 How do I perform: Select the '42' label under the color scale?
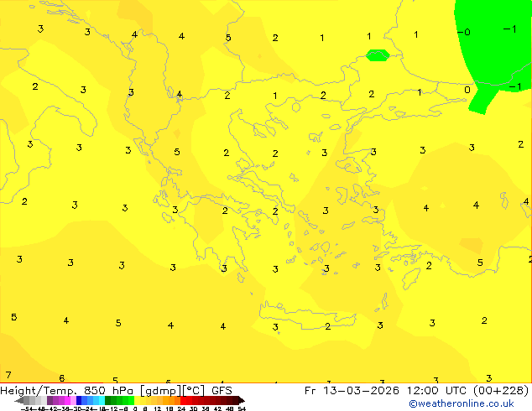pos(217,408)
